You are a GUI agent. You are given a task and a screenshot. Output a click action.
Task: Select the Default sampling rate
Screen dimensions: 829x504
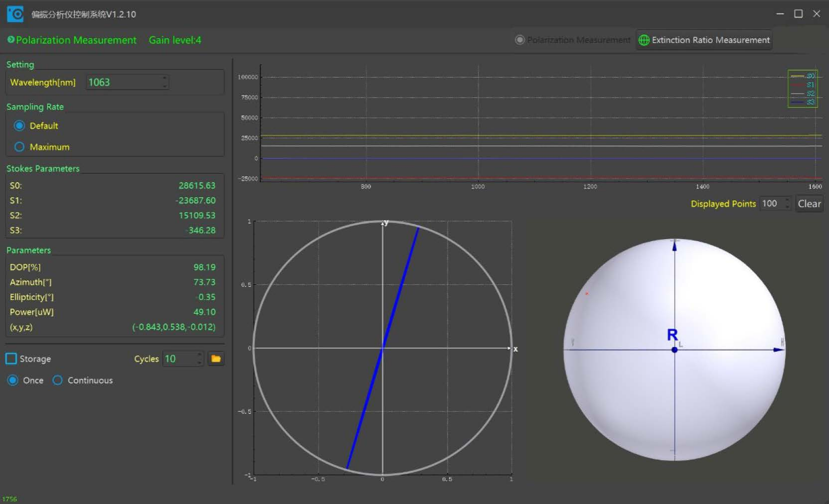coord(19,126)
